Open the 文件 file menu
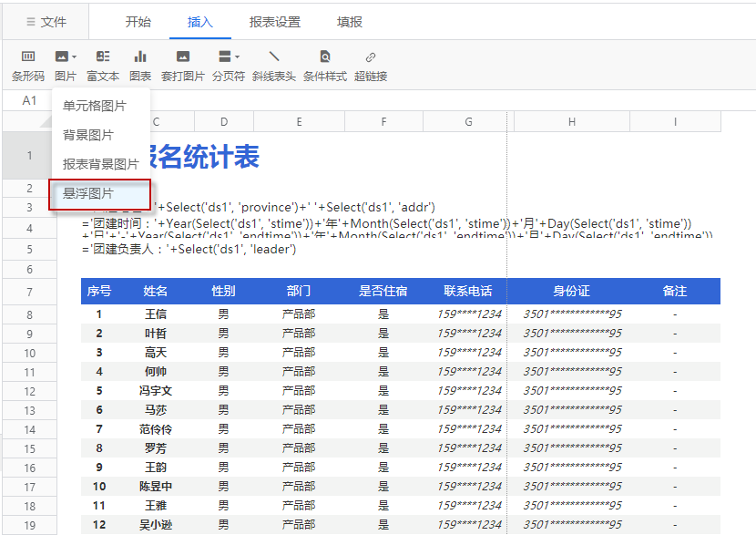The height and width of the screenshot is (535, 756). point(46,22)
